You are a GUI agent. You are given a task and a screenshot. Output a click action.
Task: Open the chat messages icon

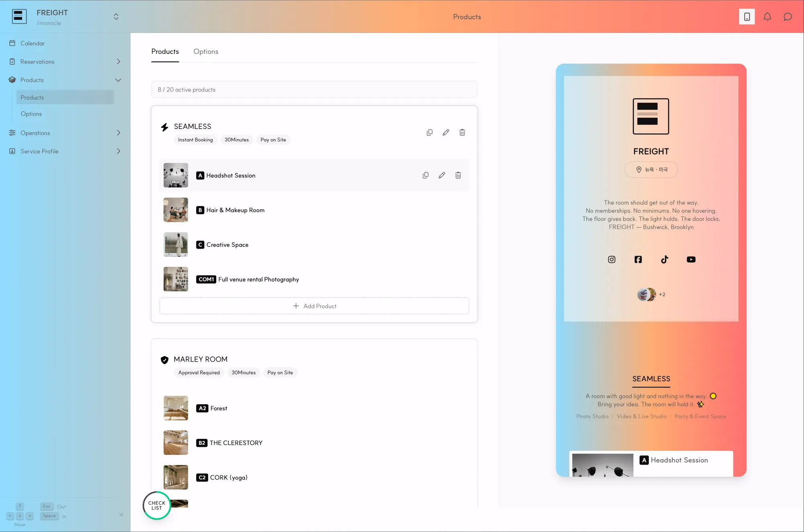pos(788,16)
